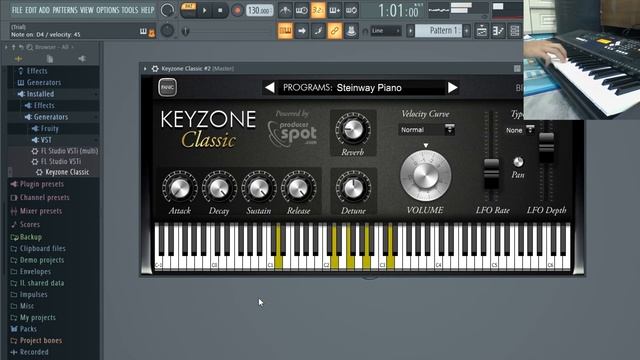
Task: Click the Steinway Piano program name
Action: (369, 88)
